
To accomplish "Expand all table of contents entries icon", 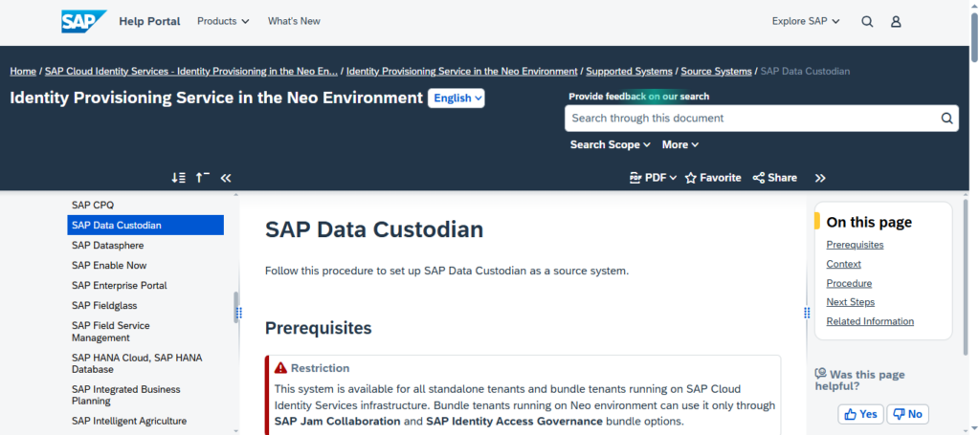I will pyautogui.click(x=179, y=178).
